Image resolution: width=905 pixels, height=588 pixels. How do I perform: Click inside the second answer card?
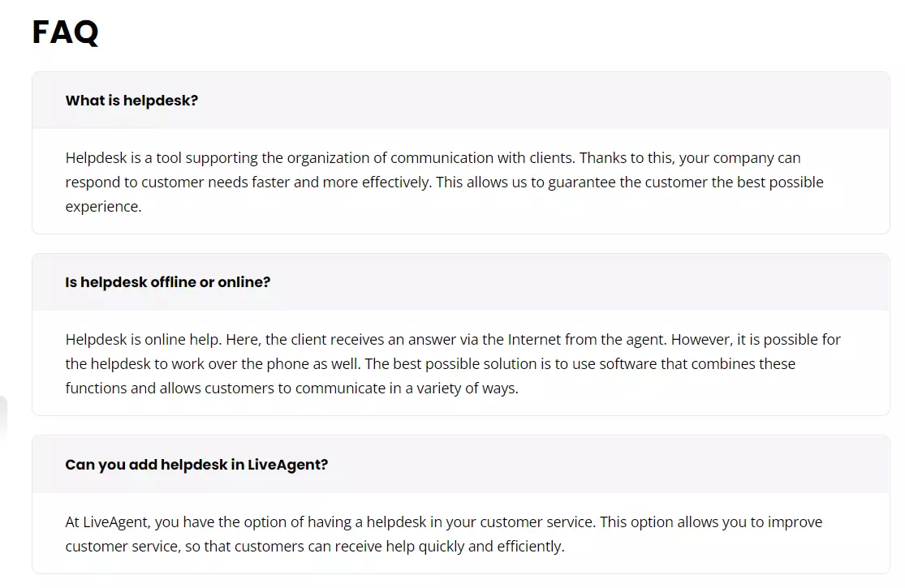(x=452, y=363)
